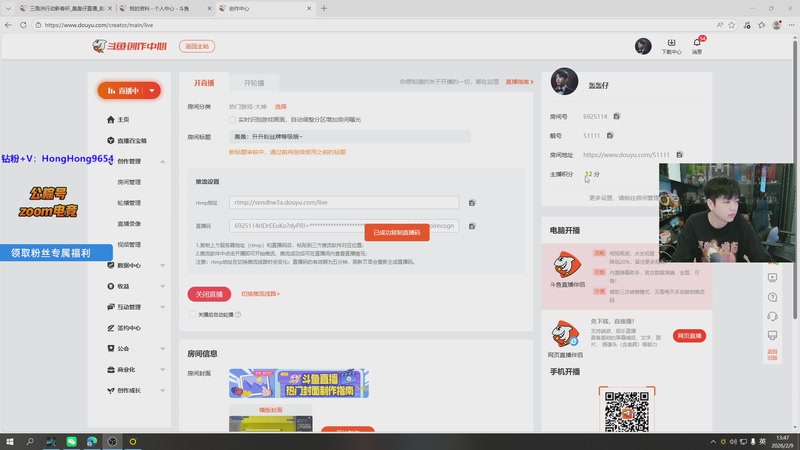Click the user avatar in top header
800x450 pixels.
[643, 46]
